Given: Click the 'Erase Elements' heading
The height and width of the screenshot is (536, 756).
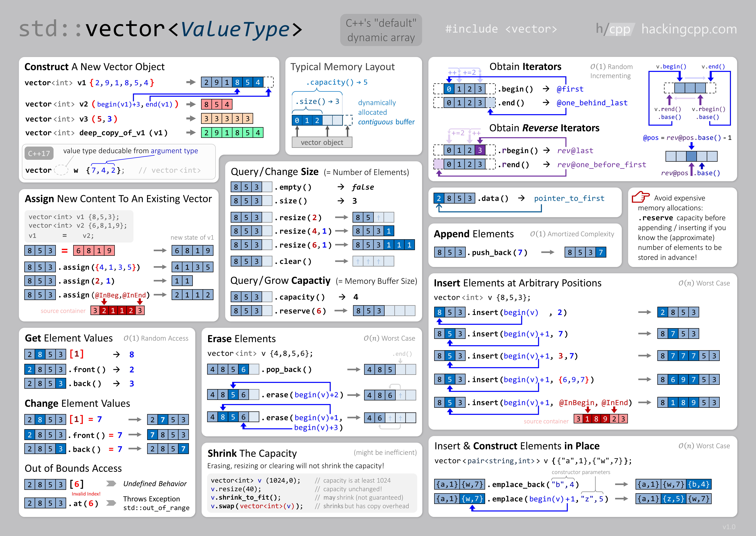Looking at the screenshot, I should click(241, 339).
